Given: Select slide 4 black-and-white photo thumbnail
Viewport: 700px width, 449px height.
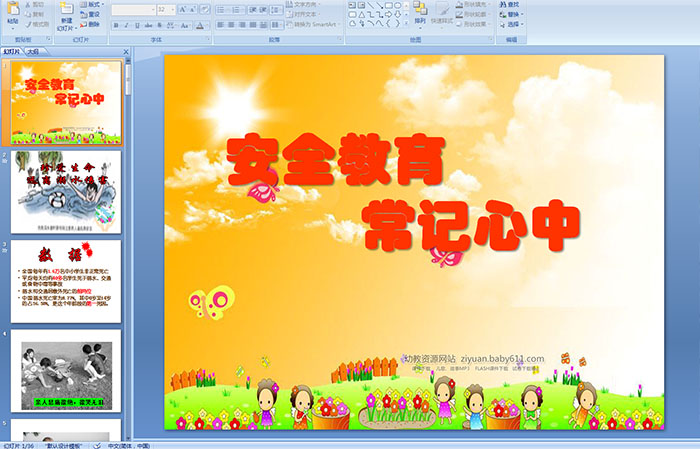Looking at the screenshot, I should pyautogui.click(x=66, y=371).
